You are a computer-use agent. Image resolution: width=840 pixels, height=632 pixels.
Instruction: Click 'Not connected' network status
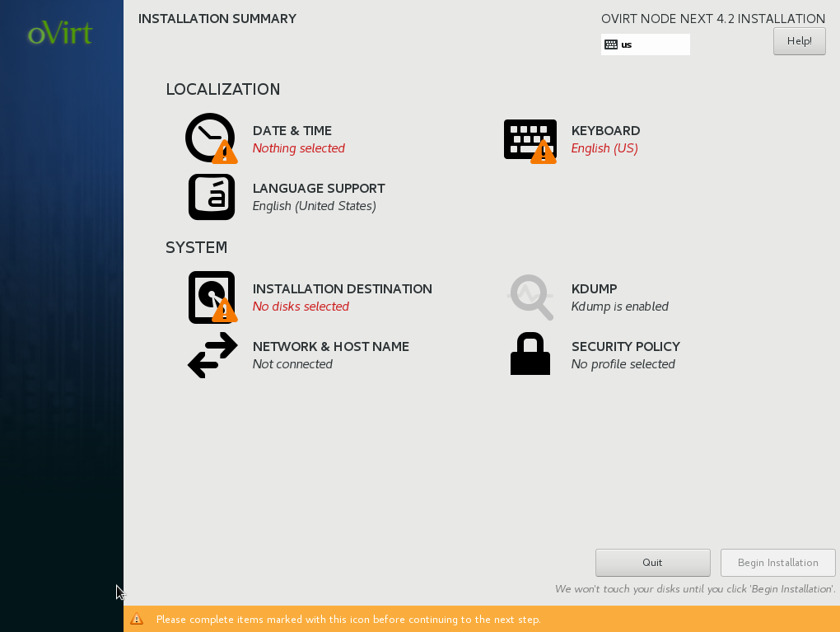coord(292,364)
